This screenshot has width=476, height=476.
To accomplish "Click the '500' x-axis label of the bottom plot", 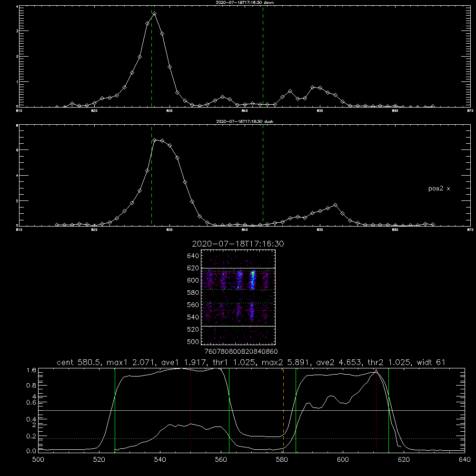I will 38,460.
